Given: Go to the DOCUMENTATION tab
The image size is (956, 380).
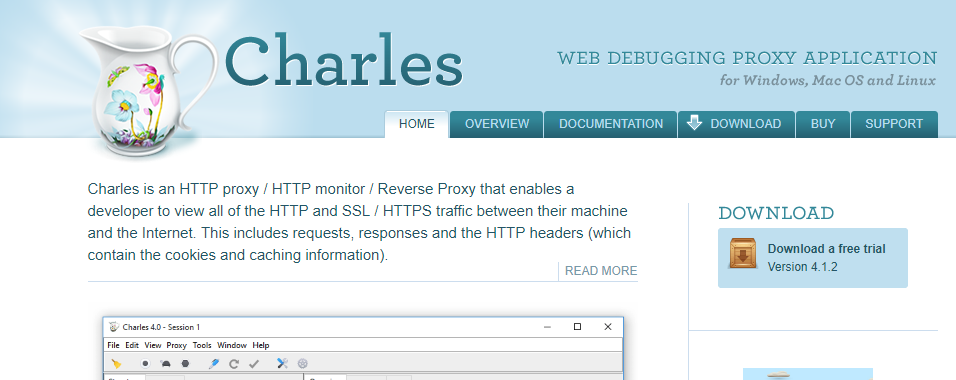Looking at the screenshot, I should [611, 124].
